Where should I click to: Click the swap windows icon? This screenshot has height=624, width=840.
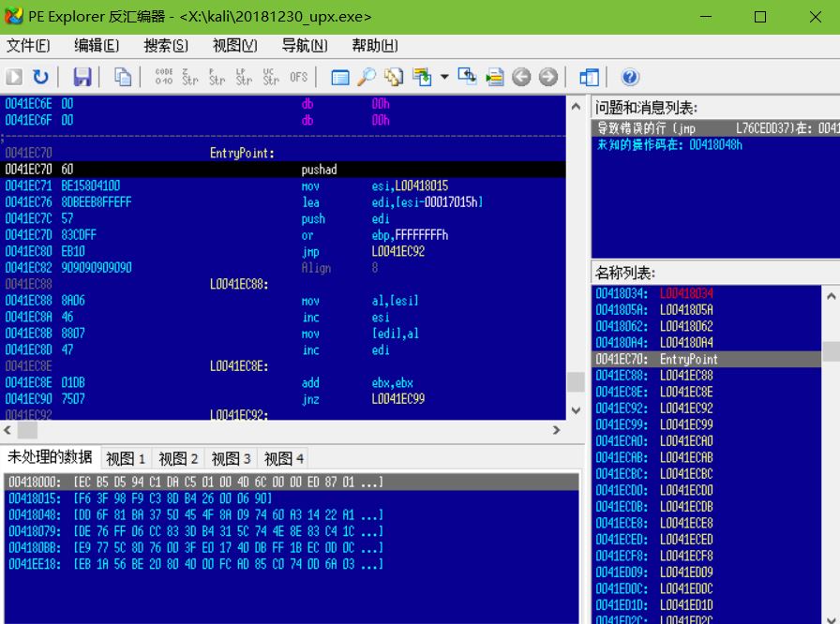tap(467, 77)
